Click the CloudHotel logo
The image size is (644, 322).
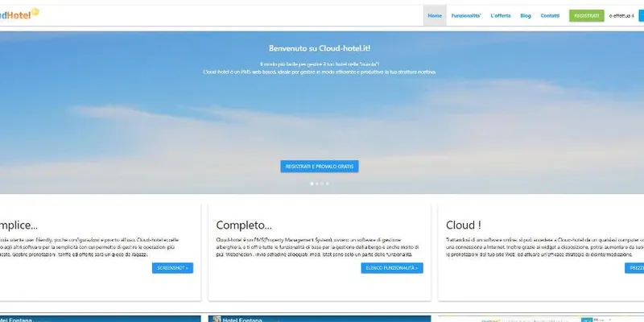[x=19, y=14]
